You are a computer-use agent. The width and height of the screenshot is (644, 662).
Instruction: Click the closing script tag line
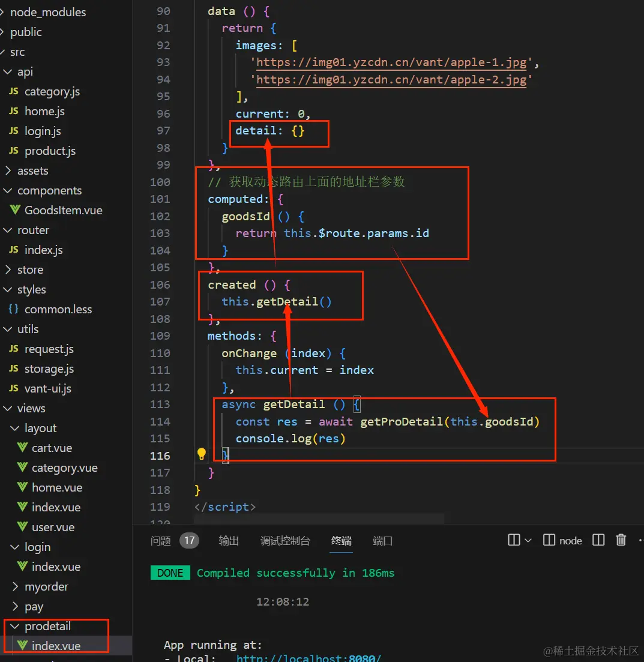point(225,507)
